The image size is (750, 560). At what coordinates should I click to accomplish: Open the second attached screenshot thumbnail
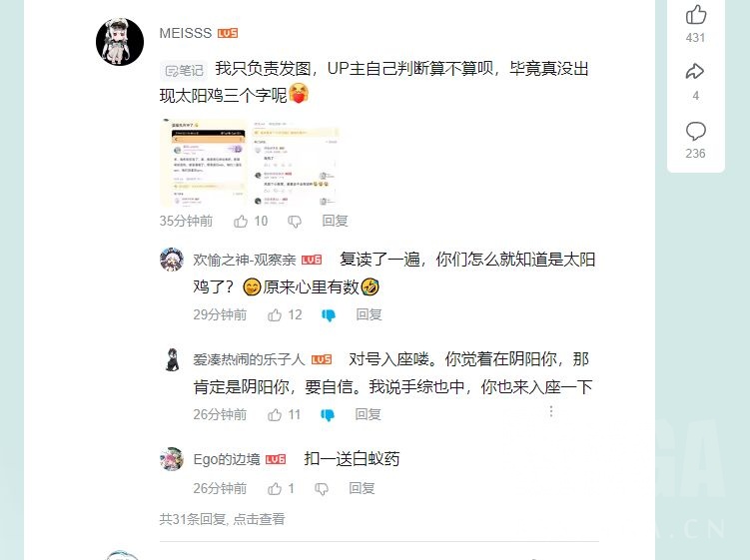pyautogui.click(x=296, y=163)
